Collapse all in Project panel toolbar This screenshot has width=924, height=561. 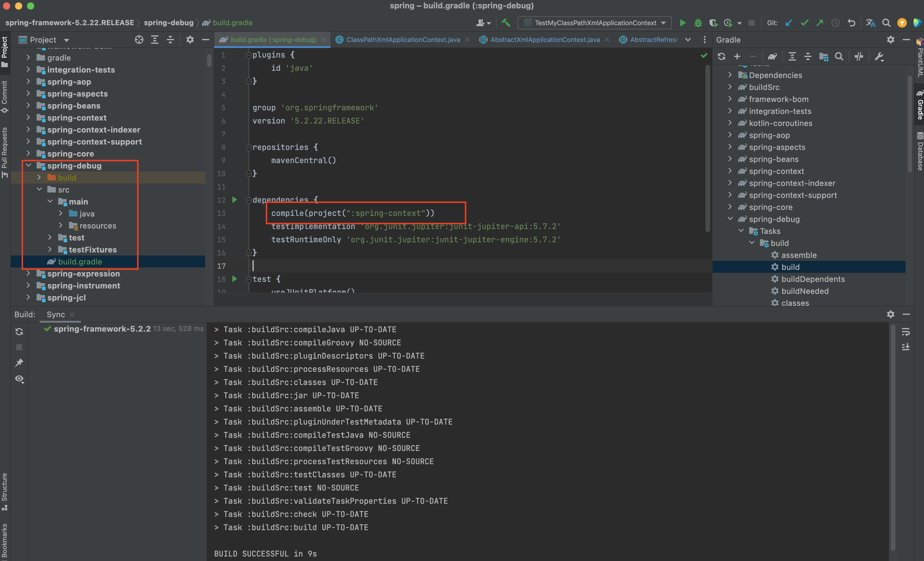point(170,40)
